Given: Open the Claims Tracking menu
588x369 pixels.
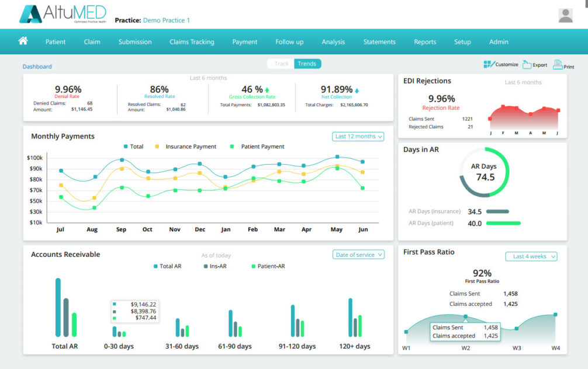Looking at the screenshot, I should (x=192, y=41).
